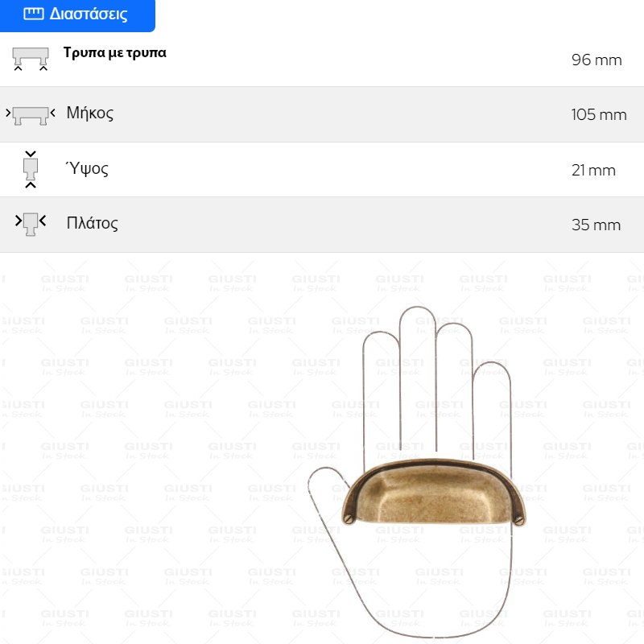This screenshot has height=644, width=644.
Task: Click the 105 mm value
Action: pyautogui.click(x=599, y=114)
